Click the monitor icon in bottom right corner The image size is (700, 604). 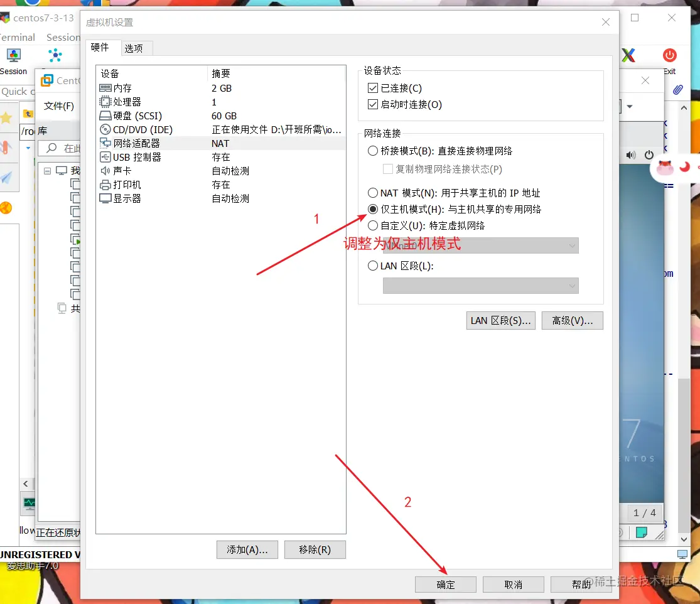pyautogui.click(x=682, y=554)
